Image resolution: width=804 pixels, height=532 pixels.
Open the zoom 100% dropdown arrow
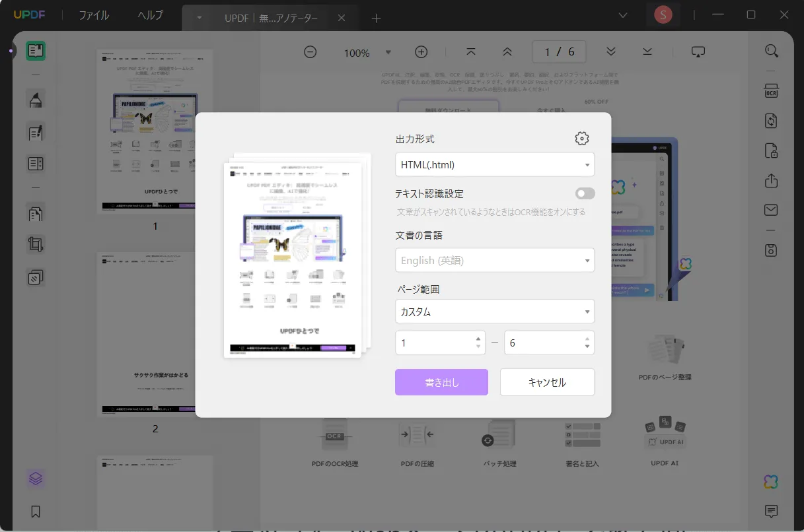click(x=388, y=52)
